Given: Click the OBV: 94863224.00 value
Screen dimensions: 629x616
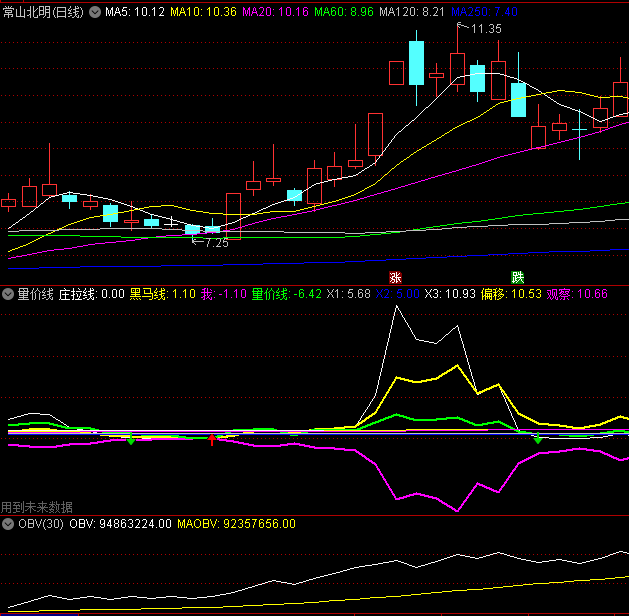Looking at the screenshot, I should (120, 524).
